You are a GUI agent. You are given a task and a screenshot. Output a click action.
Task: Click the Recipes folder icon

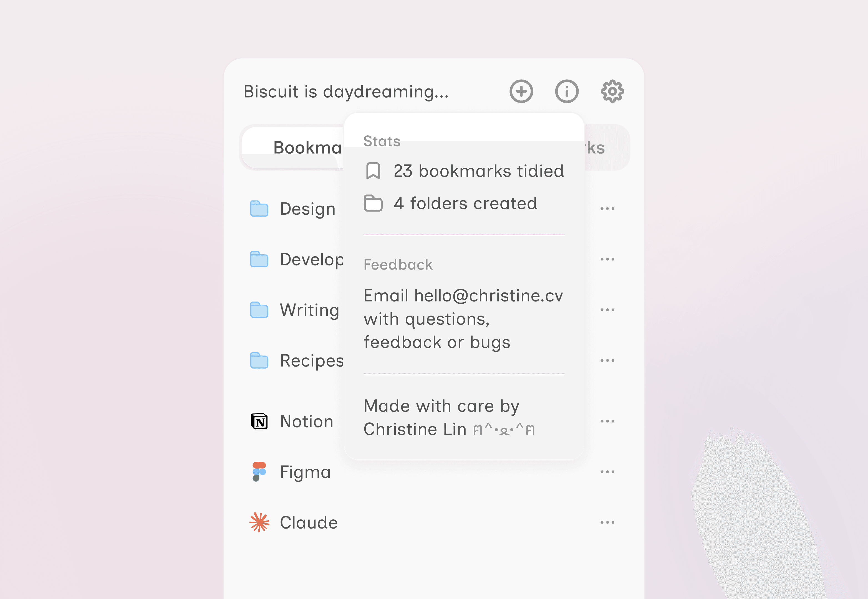(x=259, y=360)
